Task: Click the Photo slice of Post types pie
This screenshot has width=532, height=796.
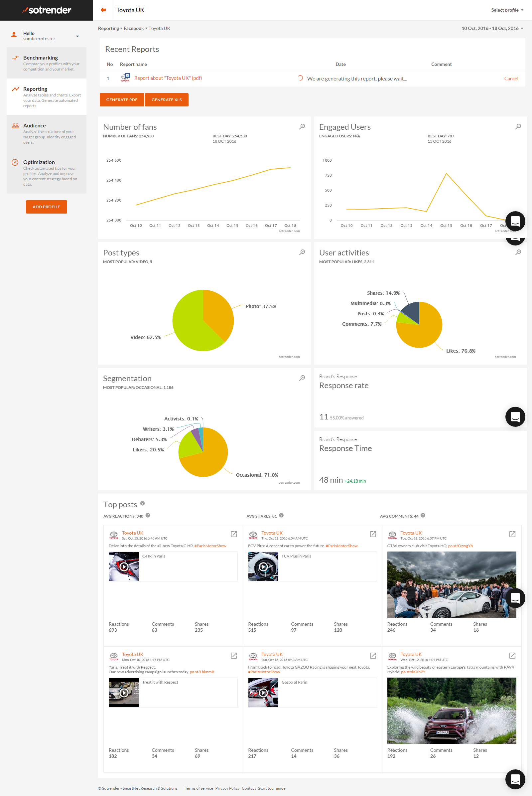Action: [x=217, y=312]
